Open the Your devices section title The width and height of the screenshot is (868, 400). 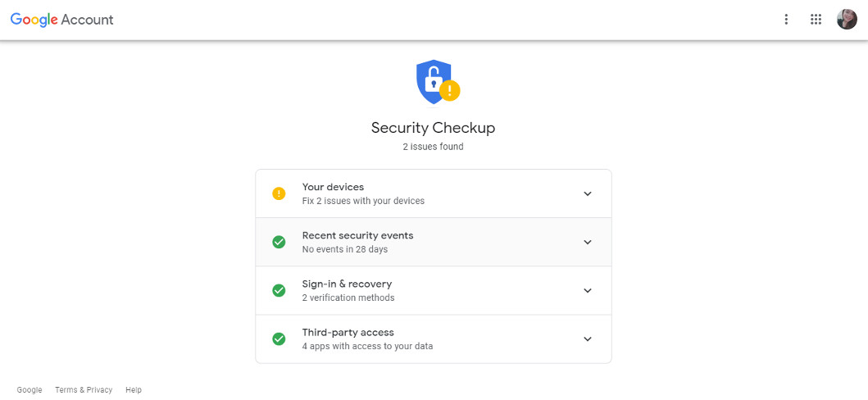(333, 187)
